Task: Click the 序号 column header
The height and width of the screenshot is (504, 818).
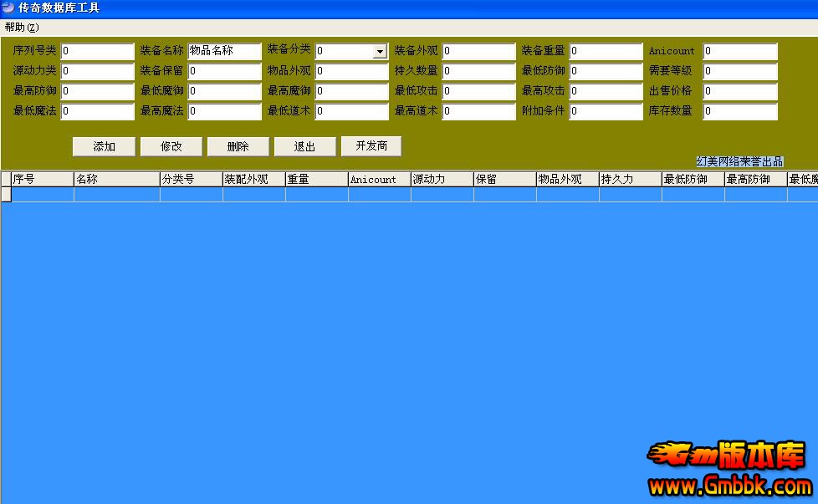Action: click(42, 179)
